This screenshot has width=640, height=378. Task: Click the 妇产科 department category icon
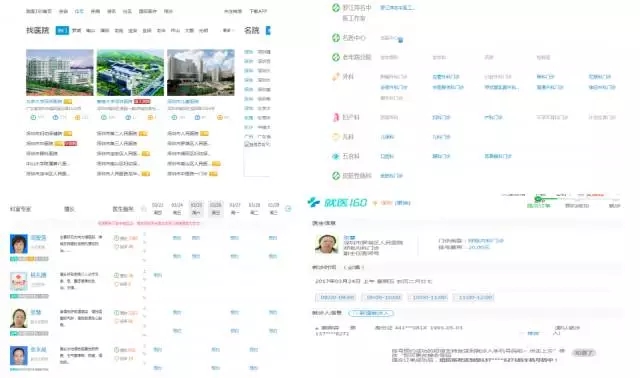pos(336,117)
